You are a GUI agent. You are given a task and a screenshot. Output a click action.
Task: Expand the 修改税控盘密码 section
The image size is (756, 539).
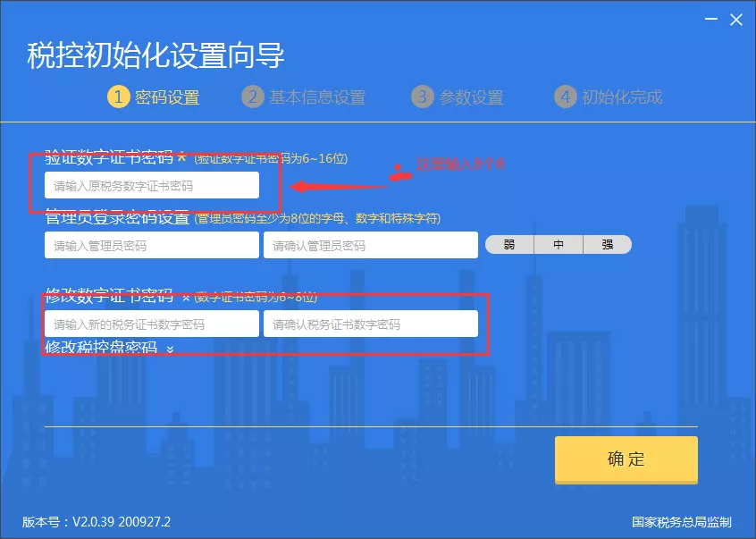click(170, 349)
